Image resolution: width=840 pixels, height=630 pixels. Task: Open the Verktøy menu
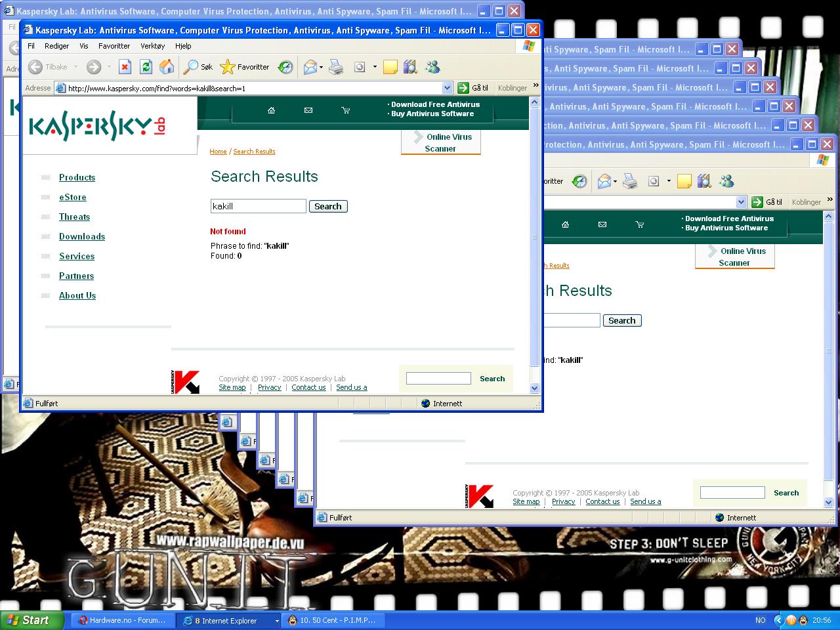[153, 46]
